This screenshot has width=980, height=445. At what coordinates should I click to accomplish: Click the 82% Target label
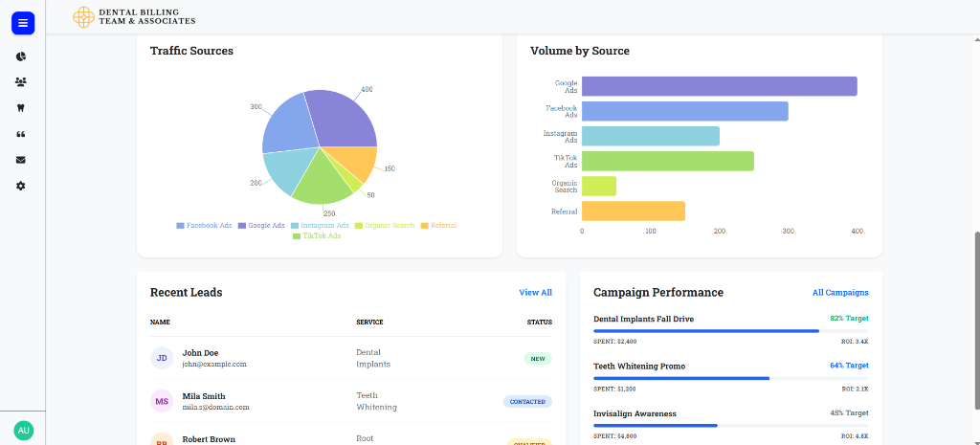pos(850,318)
